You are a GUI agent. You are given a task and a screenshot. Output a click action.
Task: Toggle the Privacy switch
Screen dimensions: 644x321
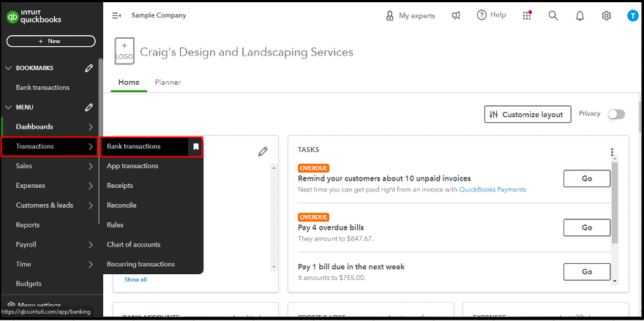616,114
